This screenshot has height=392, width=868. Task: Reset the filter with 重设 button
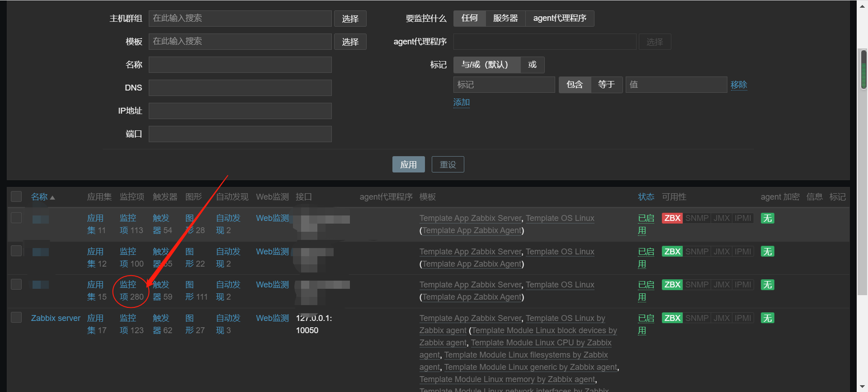[448, 164]
